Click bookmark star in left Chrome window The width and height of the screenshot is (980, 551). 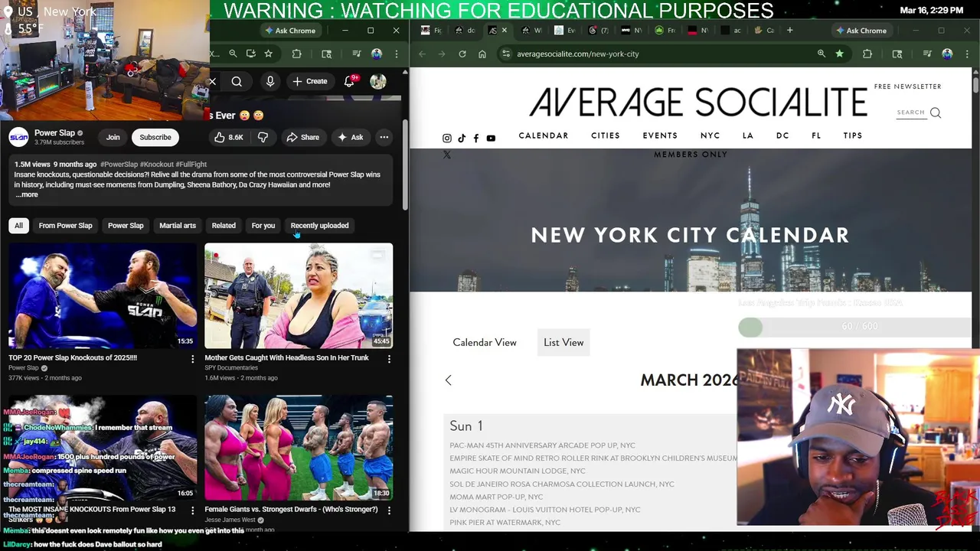click(269, 54)
